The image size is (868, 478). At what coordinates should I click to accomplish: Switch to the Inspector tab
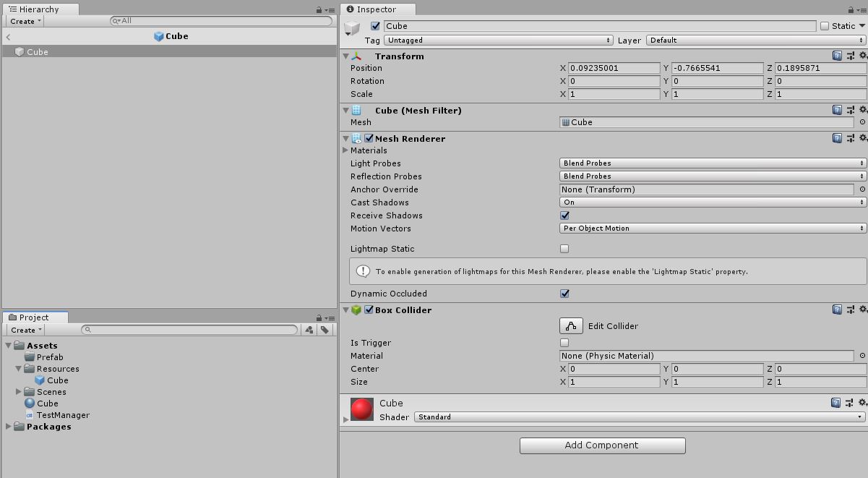(376, 9)
